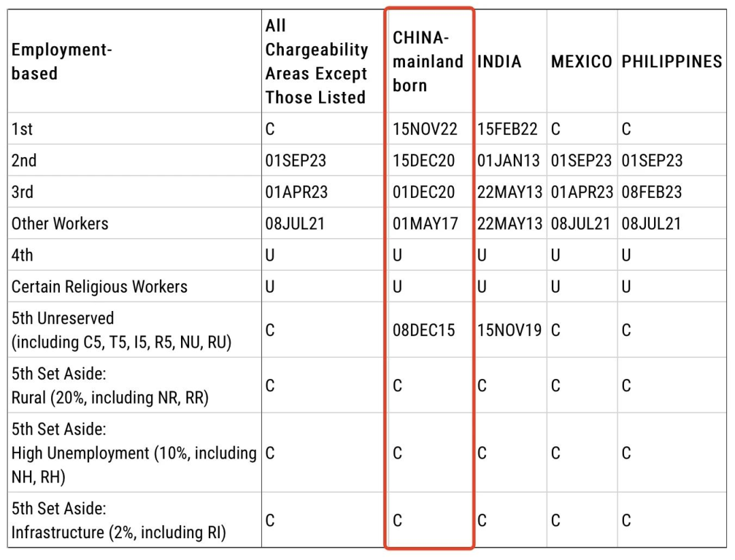735x560 pixels.
Task: Select the 01APR23 date in All Chargeability 3rd
Action: click(x=296, y=192)
